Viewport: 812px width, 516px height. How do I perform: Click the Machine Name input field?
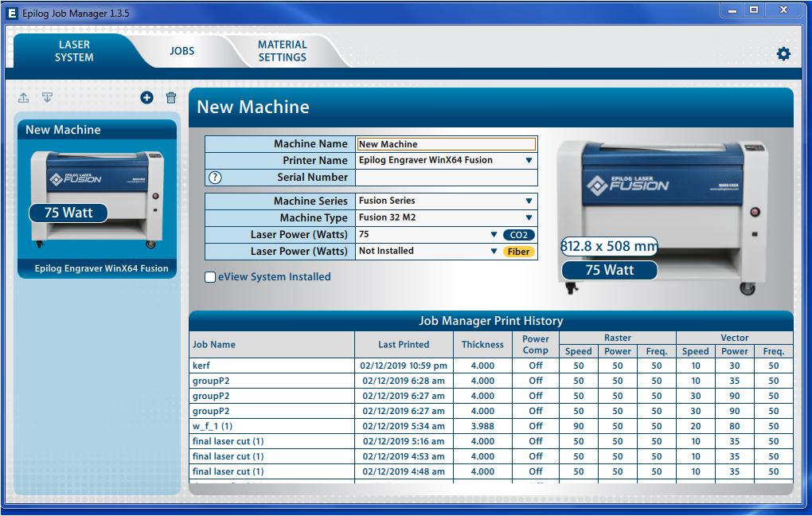(x=446, y=144)
